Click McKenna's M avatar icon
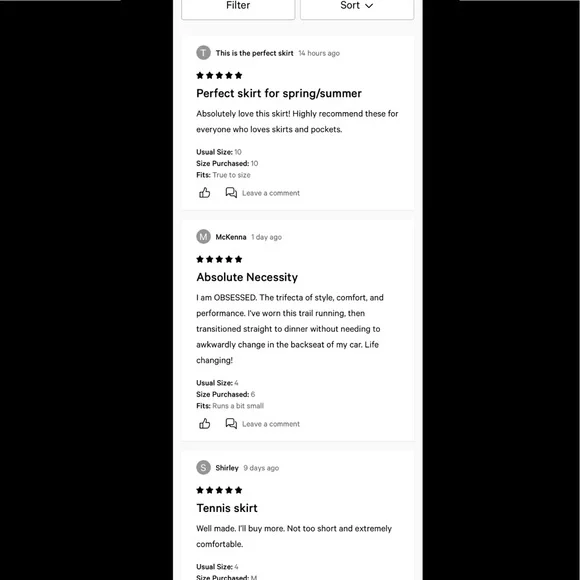This screenshot has width=580, height=580. [x=203, y=237]
